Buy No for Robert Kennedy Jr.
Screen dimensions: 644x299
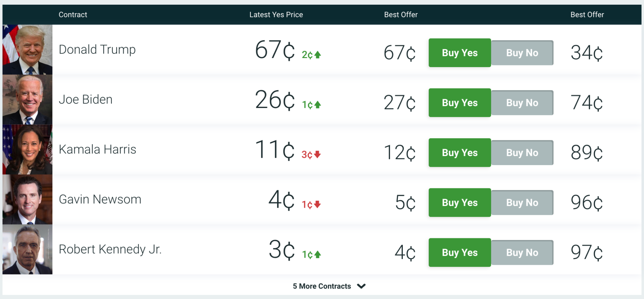[x=522, y=253]
